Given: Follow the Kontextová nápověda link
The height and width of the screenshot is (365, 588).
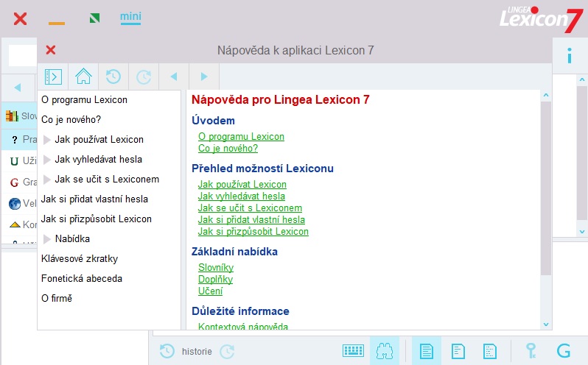Looking at the screenshot, I should pos(243,327).
